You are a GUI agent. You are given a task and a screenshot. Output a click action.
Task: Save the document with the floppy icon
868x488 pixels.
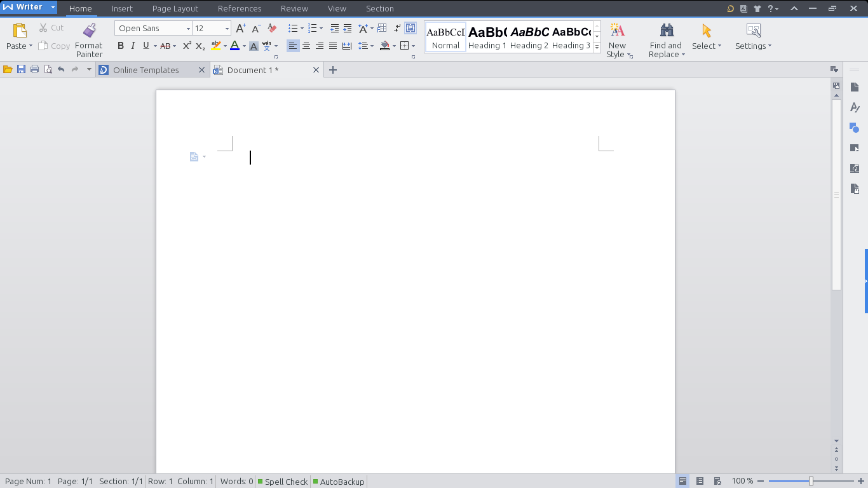click(21, 70)
